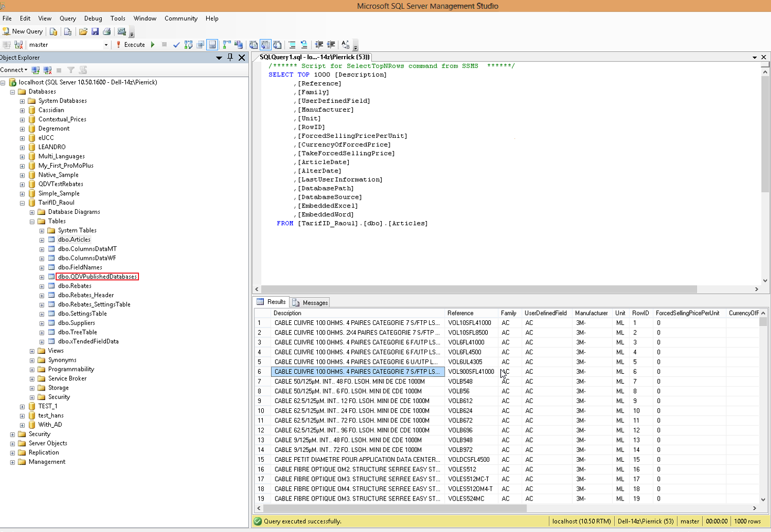Collapse the Databases folder node

pyautogui.click(x=13, y=92)
